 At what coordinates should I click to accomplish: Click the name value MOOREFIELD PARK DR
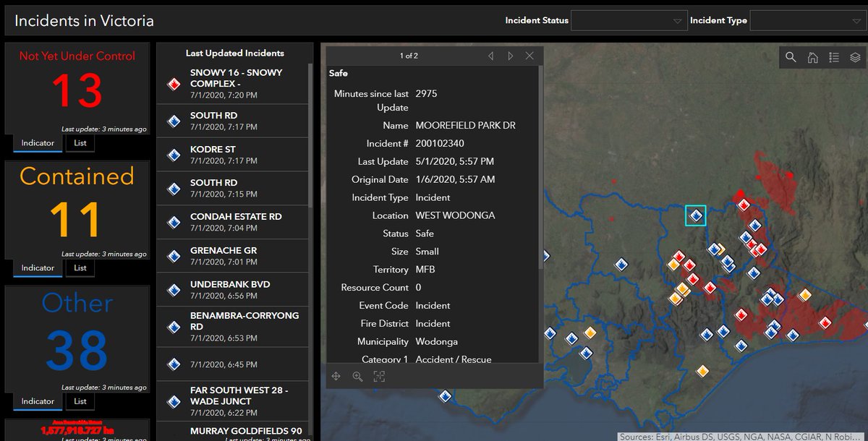click(466, 126)
